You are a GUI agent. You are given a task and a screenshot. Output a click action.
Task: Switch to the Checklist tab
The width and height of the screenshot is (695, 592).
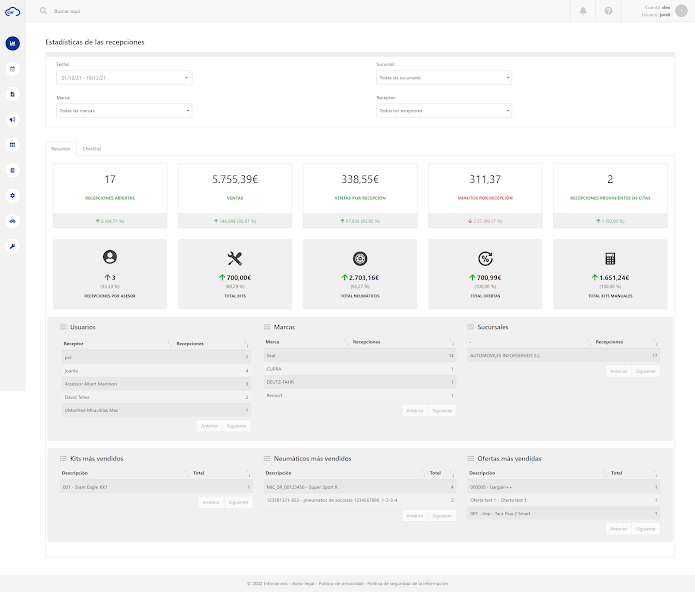(x=92, y=148)
